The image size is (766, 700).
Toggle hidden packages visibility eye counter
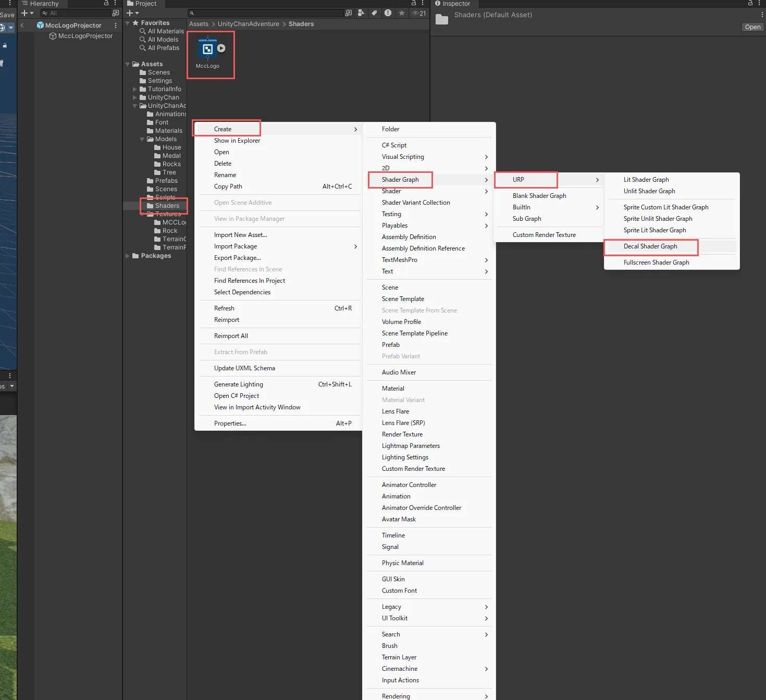pos(419,13)
